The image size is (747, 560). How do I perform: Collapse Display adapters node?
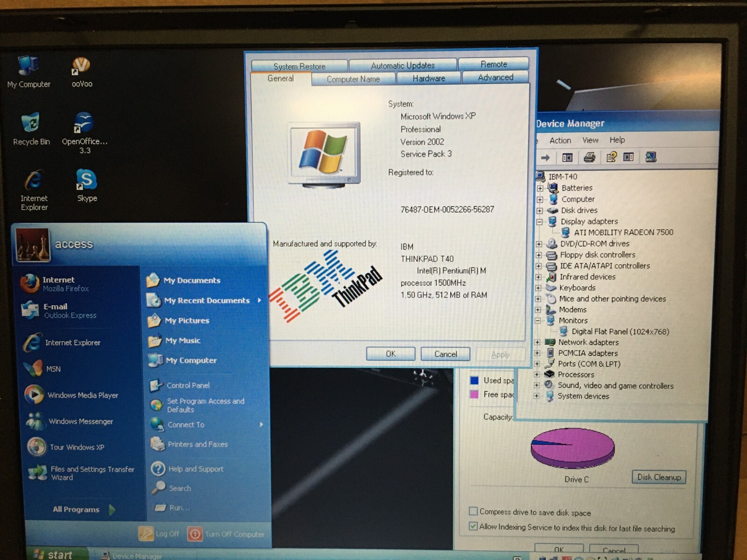pos(539,222)
